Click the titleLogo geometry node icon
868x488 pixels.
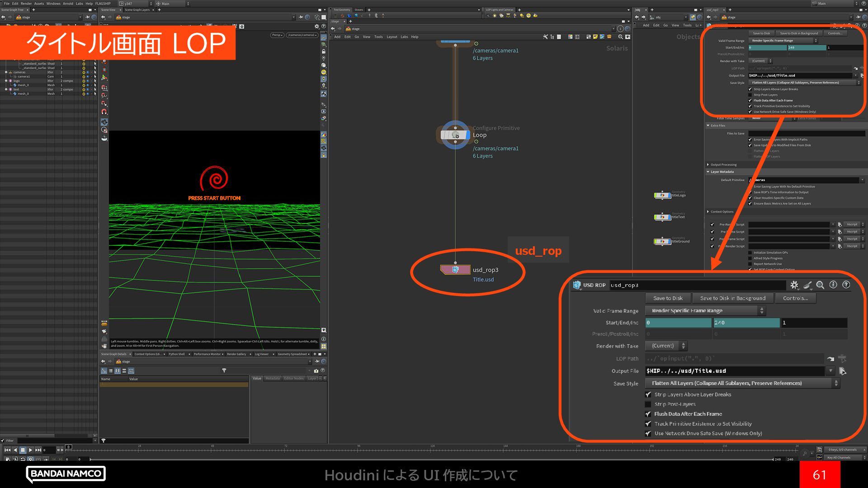tap(662, 195)
